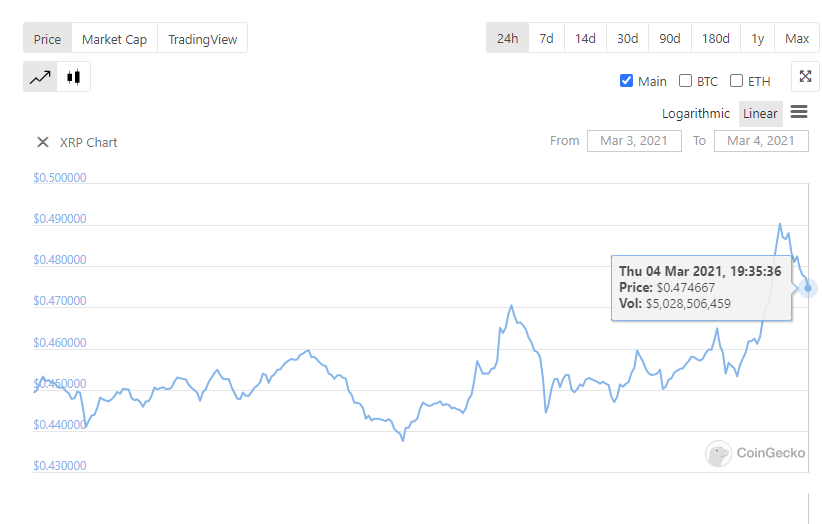Select the 7d time range
Viewport: 822px width, 524px height.
(x=546, y=38)
